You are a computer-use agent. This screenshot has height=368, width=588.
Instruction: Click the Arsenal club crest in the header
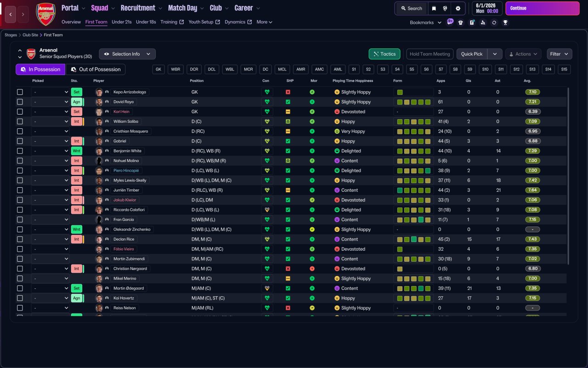[x=45, y=14]
